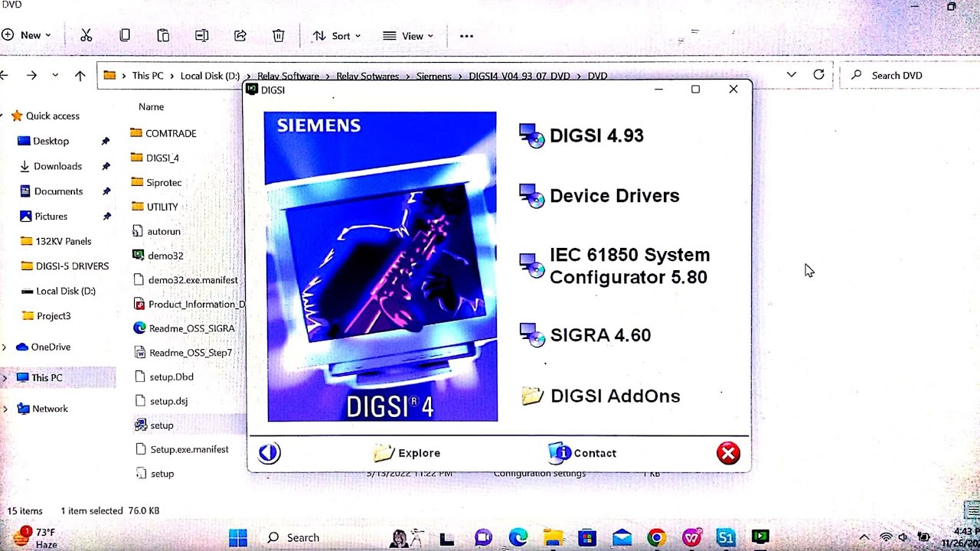Open the View dropdown menu

tap(408, 36)
